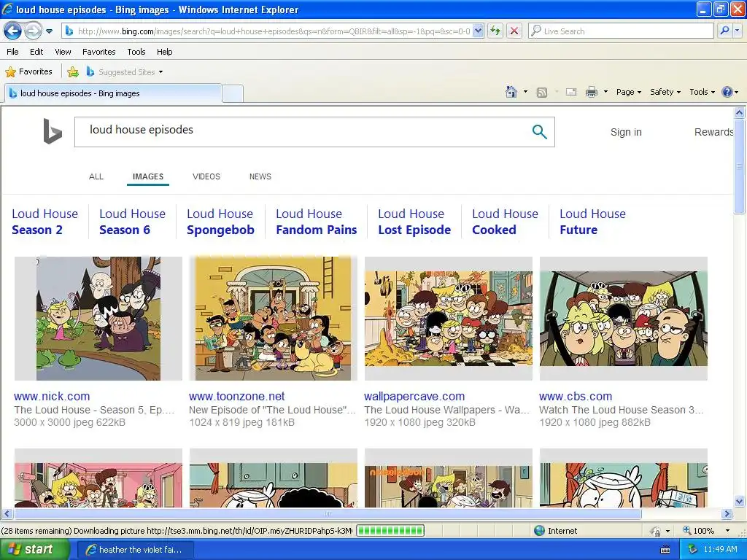Image resolution: width=747 pixels, height=560 pixels.
Task: Switch to heather the violet fai taskbar window
Action: [x=135, y=550]
